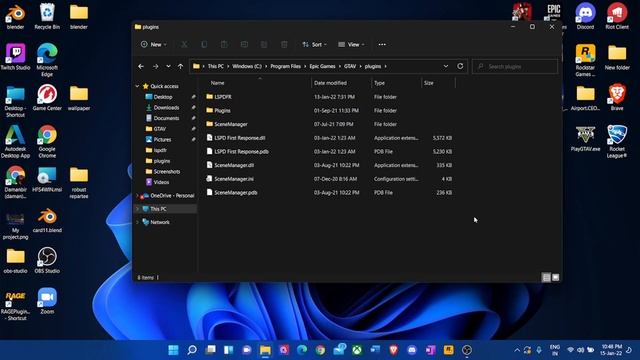This screenshot has height=360, width=640.
Task: Select 'SceneManager.dll' file
Action: coord(234,165)
